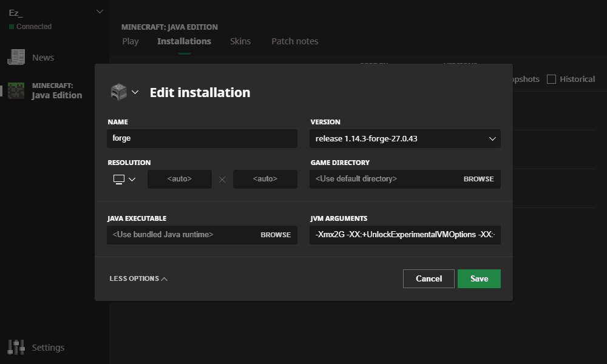607x364 pixels.
Task: Click the News newspaper icon
Action: pos(16,57)
